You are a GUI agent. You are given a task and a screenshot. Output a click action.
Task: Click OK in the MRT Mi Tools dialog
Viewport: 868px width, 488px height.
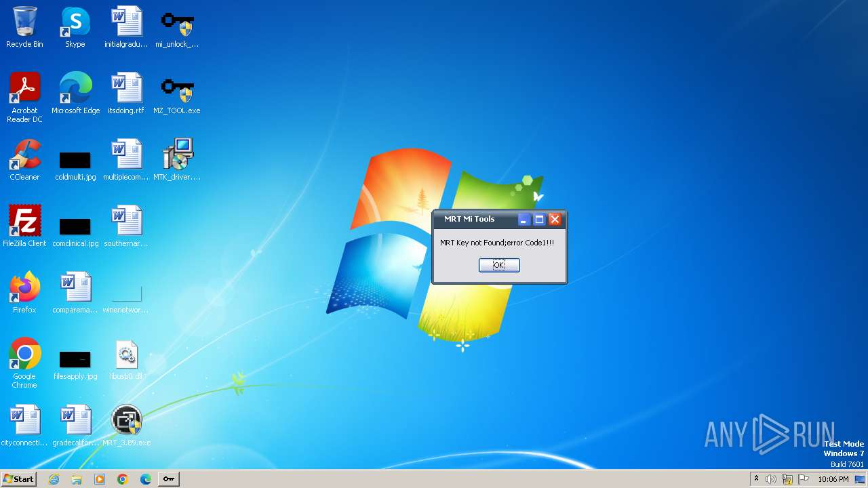pyautogui.click(x=499, y=265)
